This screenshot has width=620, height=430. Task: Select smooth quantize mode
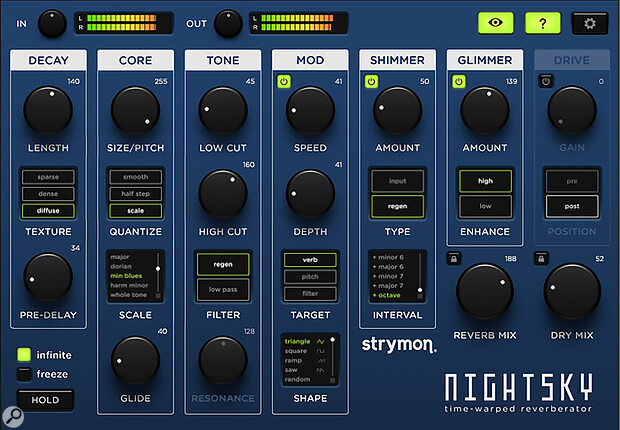tap(136, 177)
